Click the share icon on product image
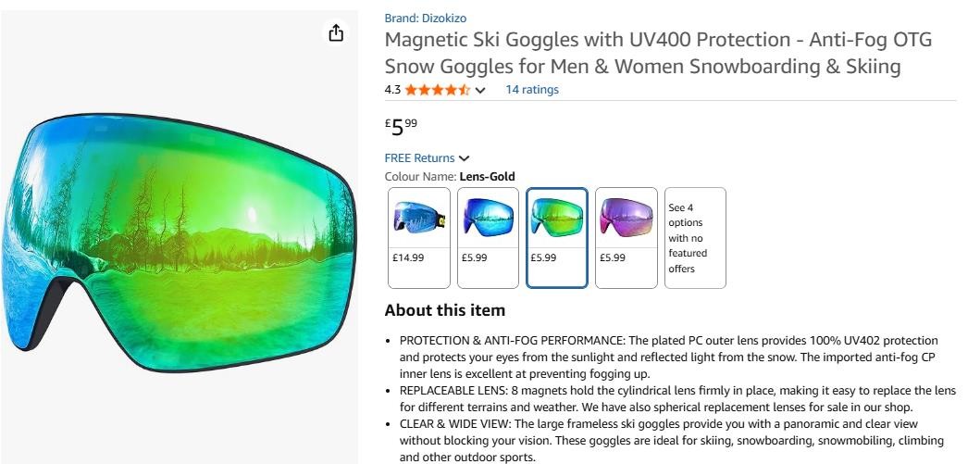 point(336,32)
